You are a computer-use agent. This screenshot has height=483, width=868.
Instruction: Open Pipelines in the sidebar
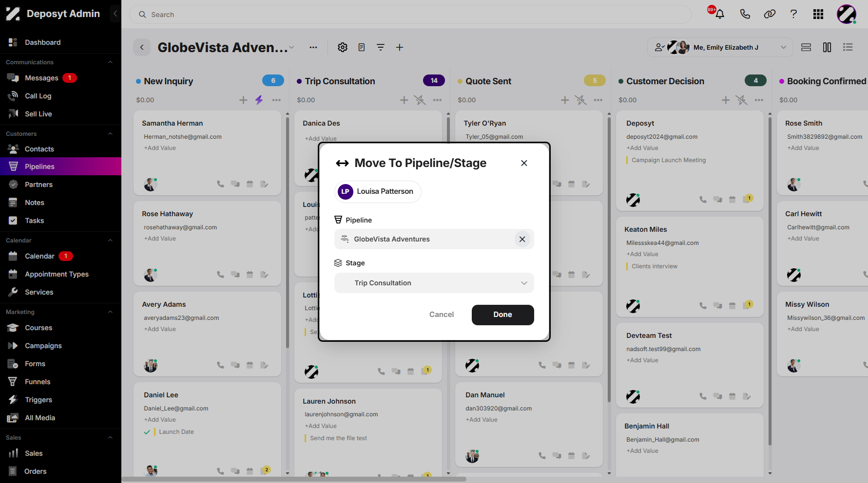(60, 167)
